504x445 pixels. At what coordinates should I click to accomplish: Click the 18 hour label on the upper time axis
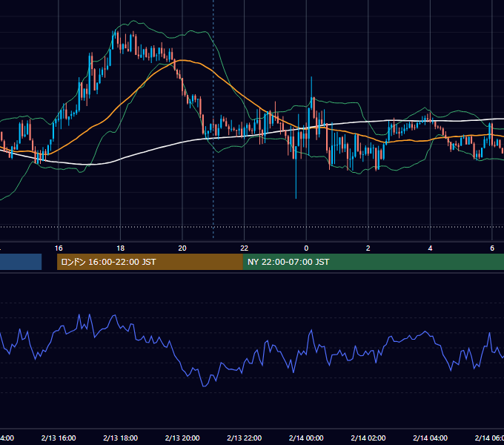pyautogui.click(x=121, y=248)
